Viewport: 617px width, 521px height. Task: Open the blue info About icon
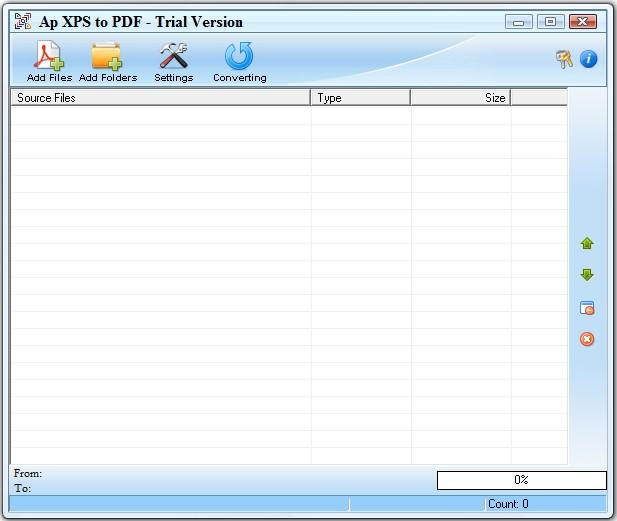coord(588,59)
